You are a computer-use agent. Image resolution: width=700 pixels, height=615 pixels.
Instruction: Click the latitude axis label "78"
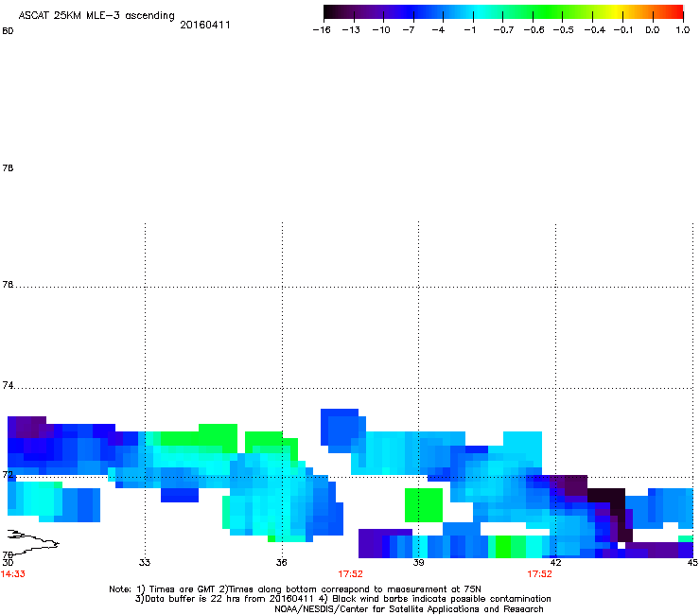point(8,167)
